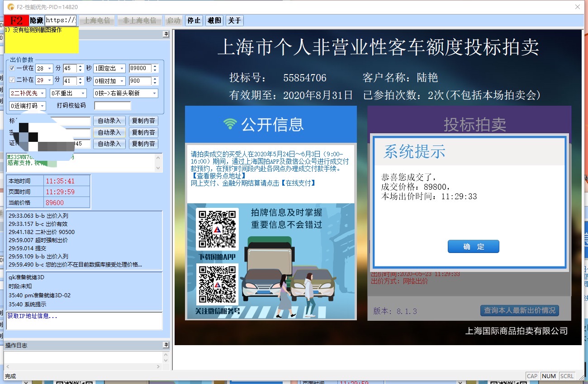Click the 确定 button in 系统提示 dialog

474,247
